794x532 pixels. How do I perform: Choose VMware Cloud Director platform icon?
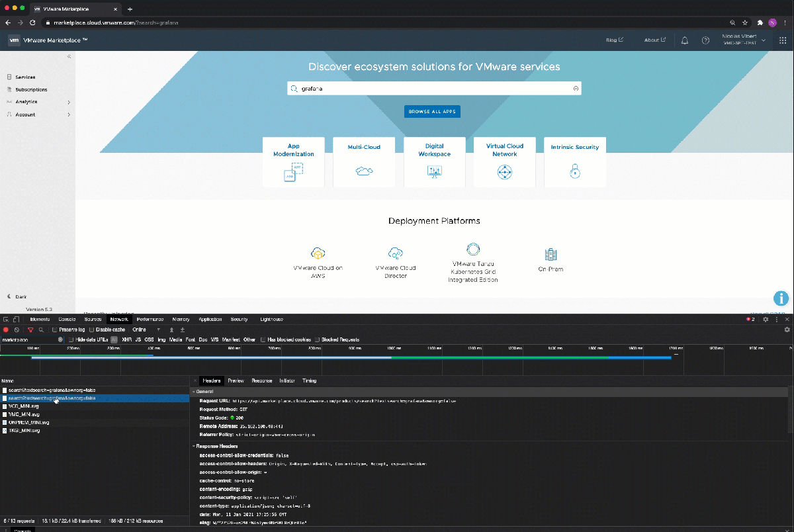tap(396, 253)
